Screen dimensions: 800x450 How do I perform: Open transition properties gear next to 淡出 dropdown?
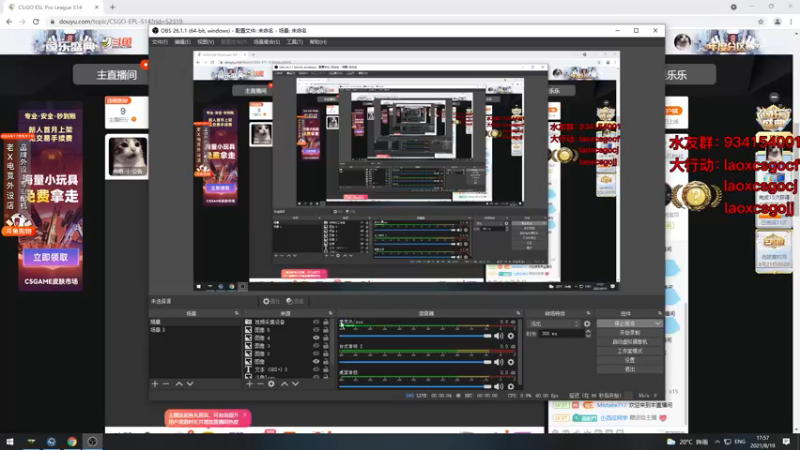click(587, 323)
